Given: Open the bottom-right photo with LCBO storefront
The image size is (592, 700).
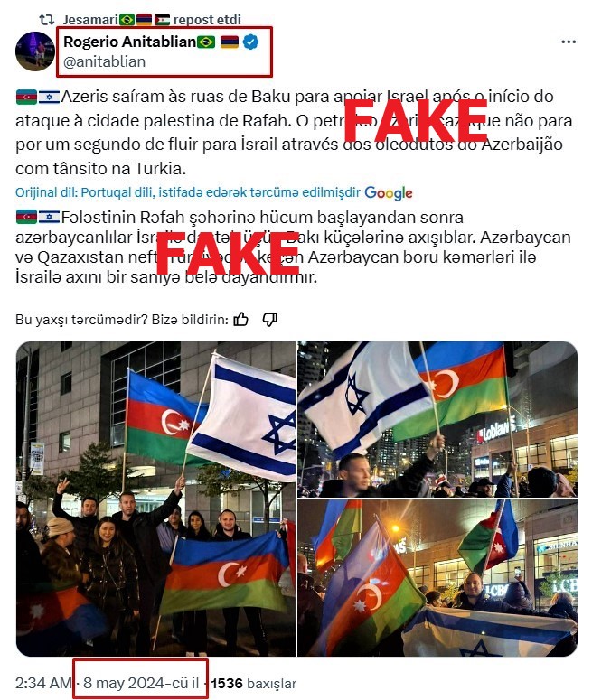Looking at the screenshot, I should coord(437,578).
